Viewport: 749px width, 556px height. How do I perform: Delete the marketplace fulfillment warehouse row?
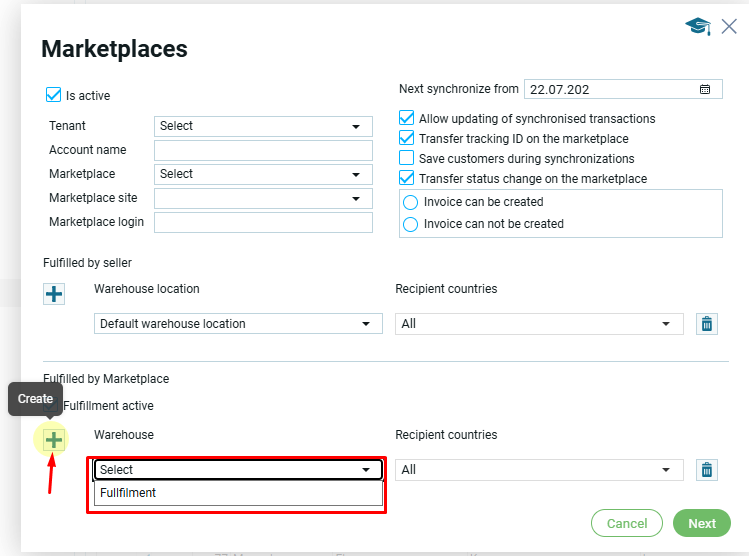[707, 469]
